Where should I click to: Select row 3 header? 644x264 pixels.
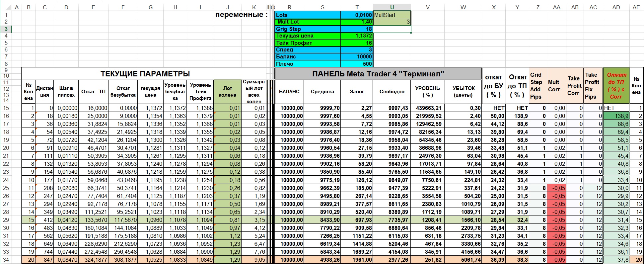pyautogui.click(x=6, y=29)
